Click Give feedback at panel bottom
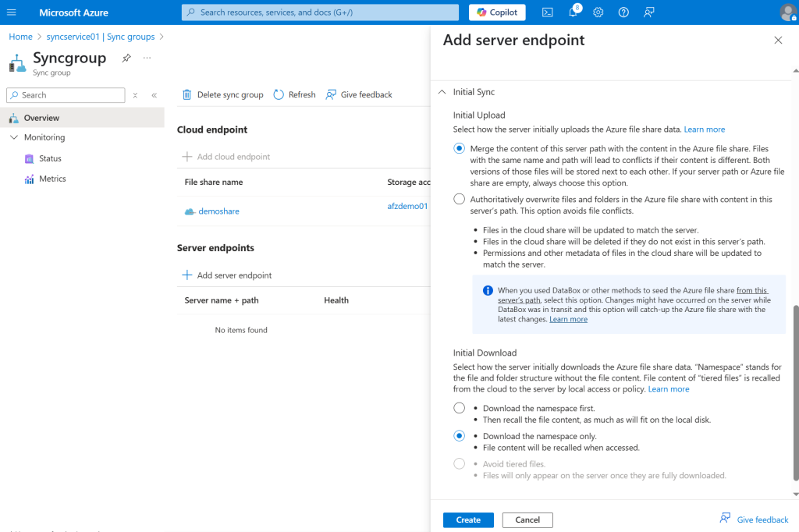This screenshot has width=799, height=532. (x=755, y=520)
